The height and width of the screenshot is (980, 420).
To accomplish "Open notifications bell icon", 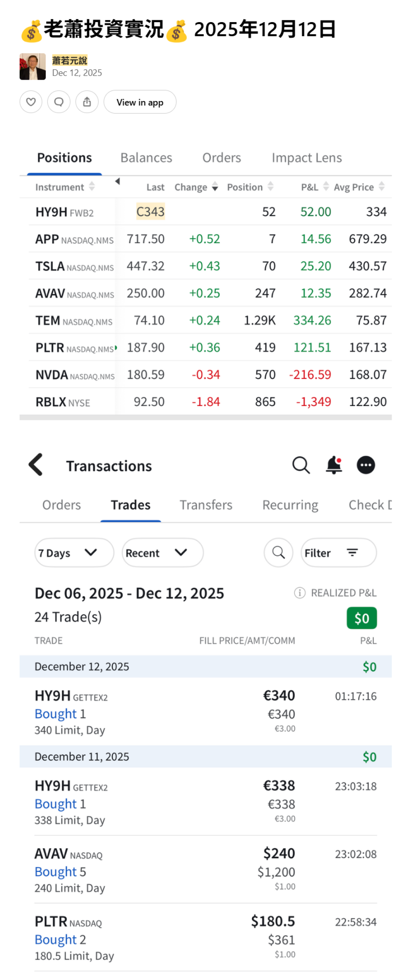I will click(334, 465).
